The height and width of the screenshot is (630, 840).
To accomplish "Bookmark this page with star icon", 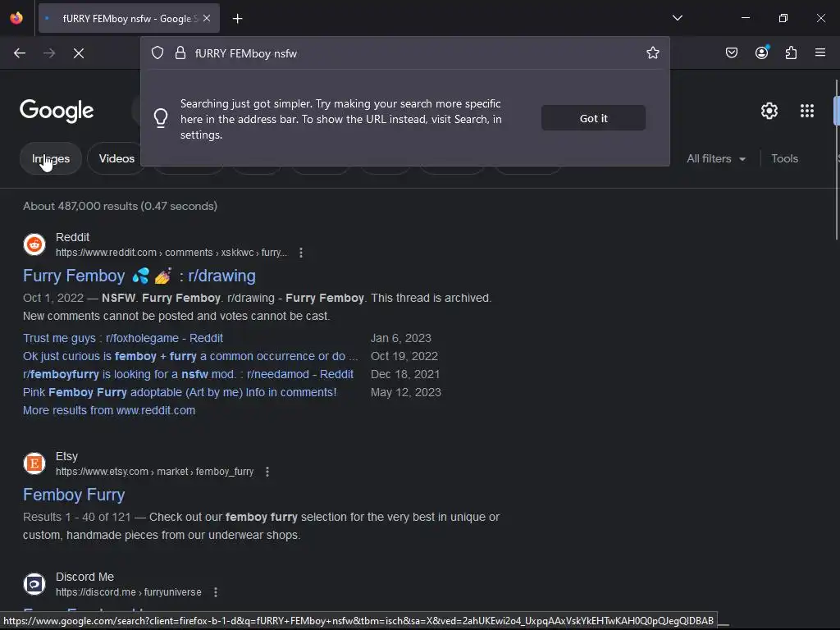I will [x=652, y=53].
